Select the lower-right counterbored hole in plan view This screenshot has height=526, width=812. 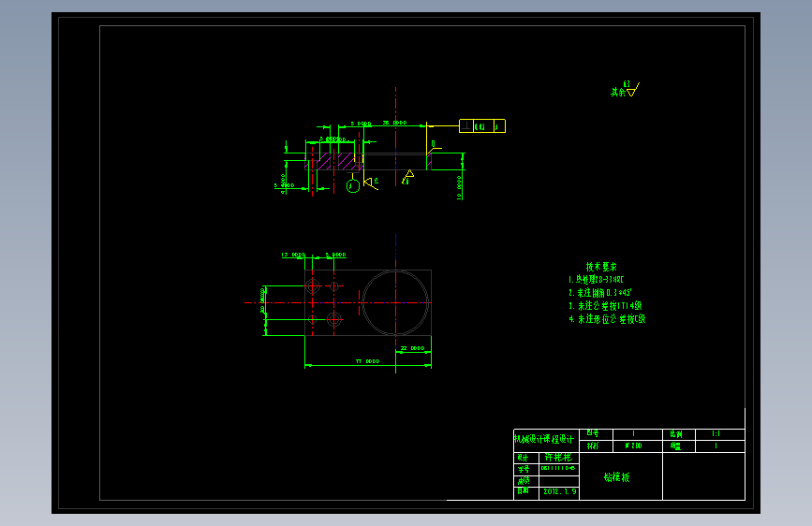(x=334, y=319)
